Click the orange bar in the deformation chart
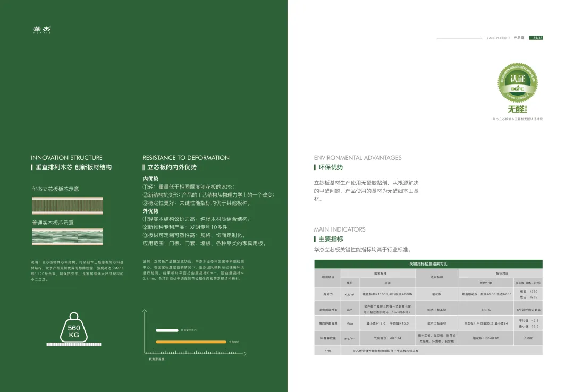The image size is (574, 392). coord(191,342)
